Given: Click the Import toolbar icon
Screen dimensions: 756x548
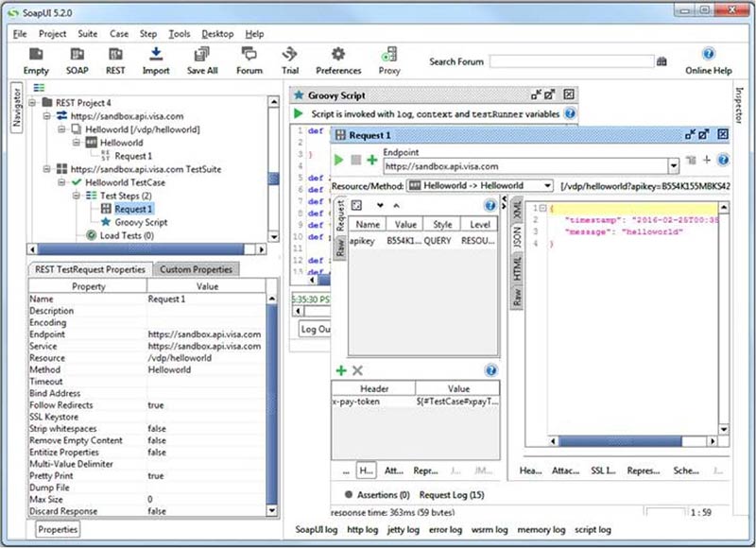Looking at the screenshot, I should 156,55.
